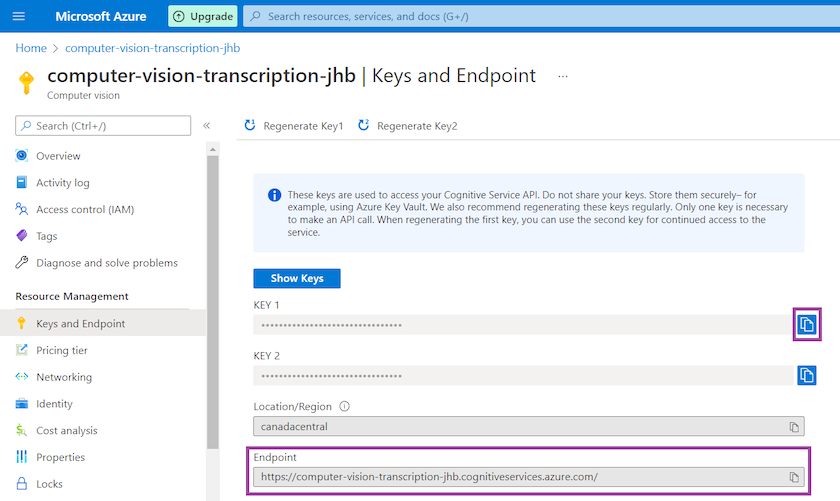Collapse the left sidebar menu
Screen dimensions: 840x501
point(207,126)
